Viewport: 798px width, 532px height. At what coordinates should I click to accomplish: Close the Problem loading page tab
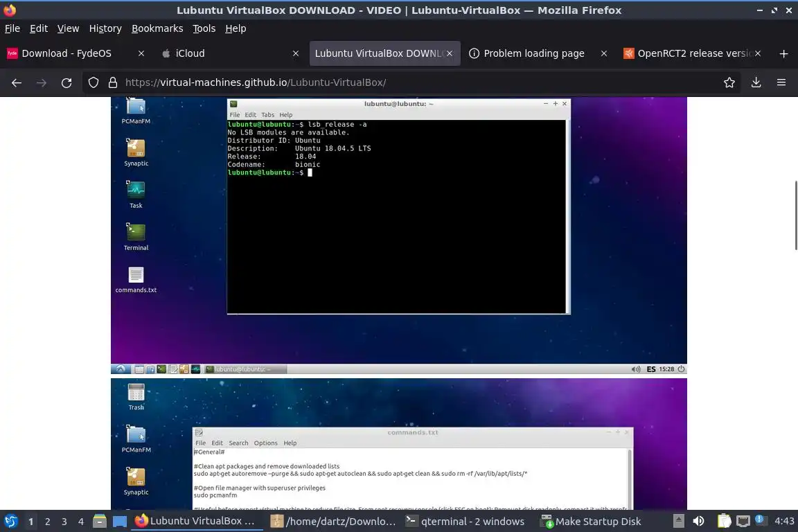[603, 53]
